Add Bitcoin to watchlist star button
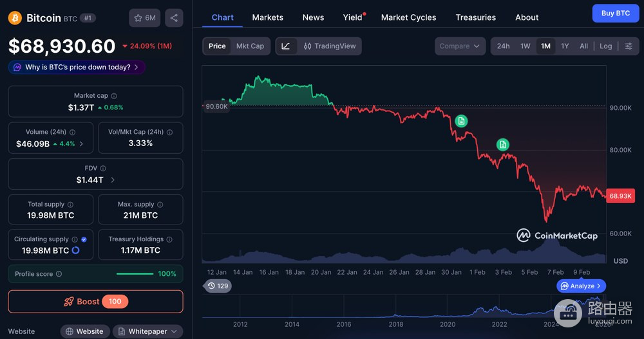Image resolution: width=644 pixels, height=339 pixels. coord(144,18)
